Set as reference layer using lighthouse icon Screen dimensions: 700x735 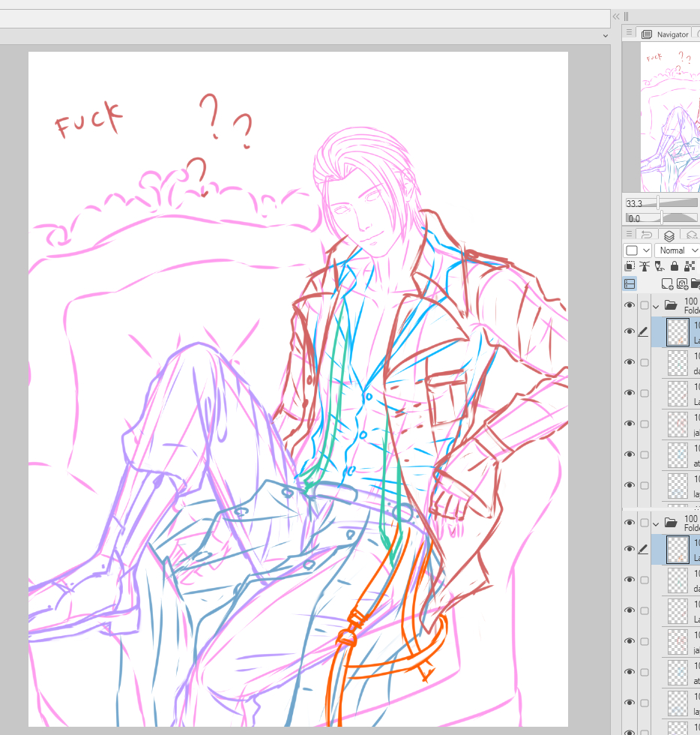pos(644,266)
